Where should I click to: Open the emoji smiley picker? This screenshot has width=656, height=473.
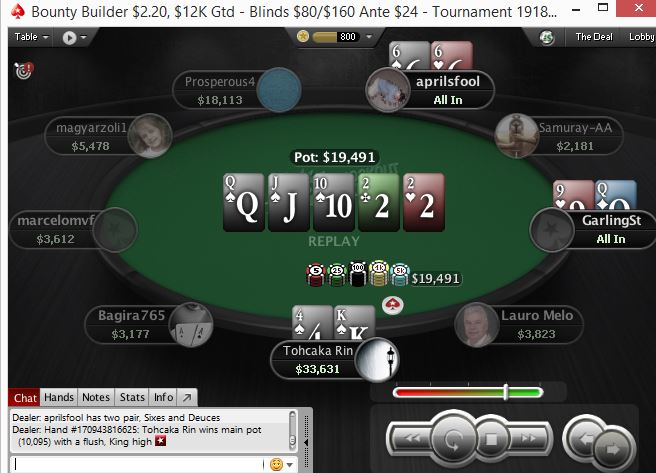[x=277, y=464]
